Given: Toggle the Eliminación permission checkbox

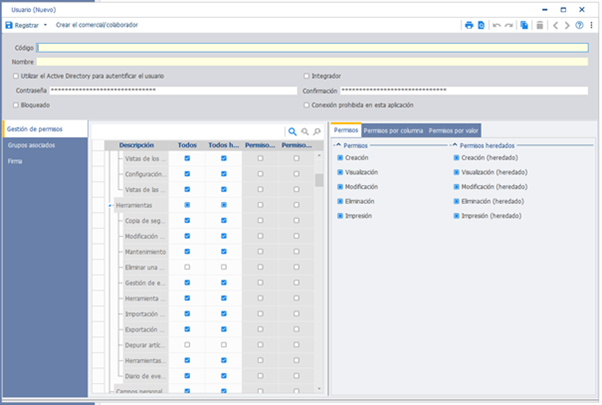Looking at the screenshot, I should coord(340,201).
